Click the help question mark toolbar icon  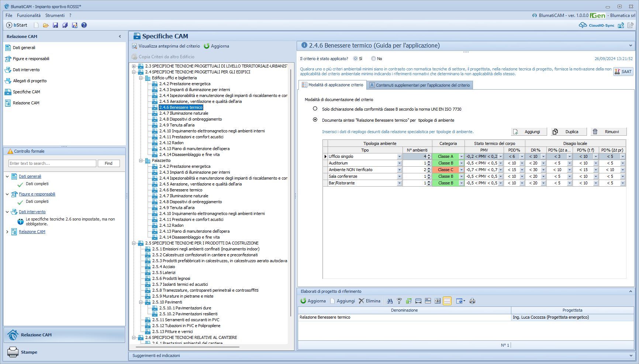click(x=84, y=25)
